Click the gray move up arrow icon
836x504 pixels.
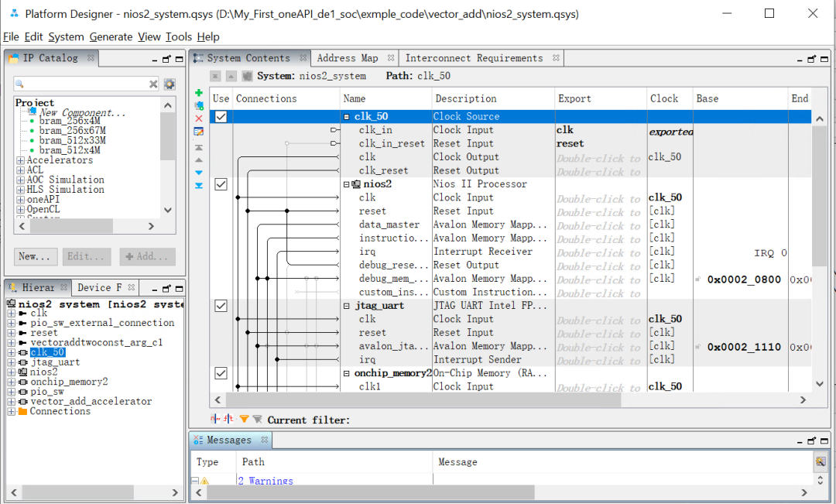(x=199, y=160)
